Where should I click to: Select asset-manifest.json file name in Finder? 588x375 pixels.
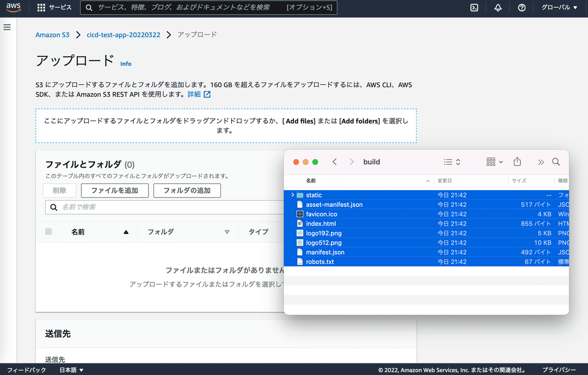point(334,204)
